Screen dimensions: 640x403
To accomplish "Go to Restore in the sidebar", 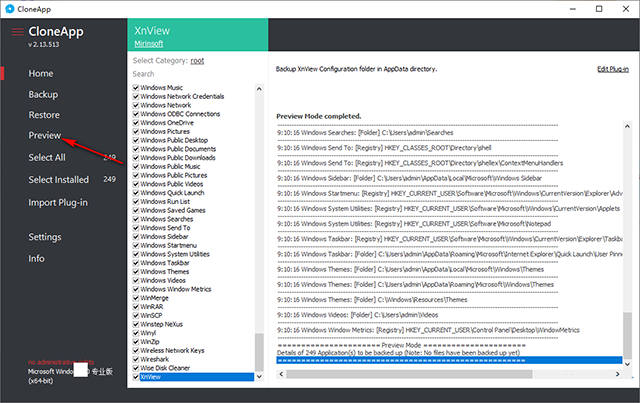I will pos(44,115).
